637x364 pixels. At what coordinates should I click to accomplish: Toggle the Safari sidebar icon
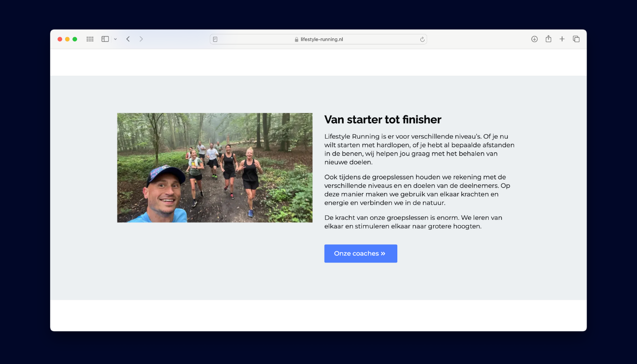pos(105,39)
